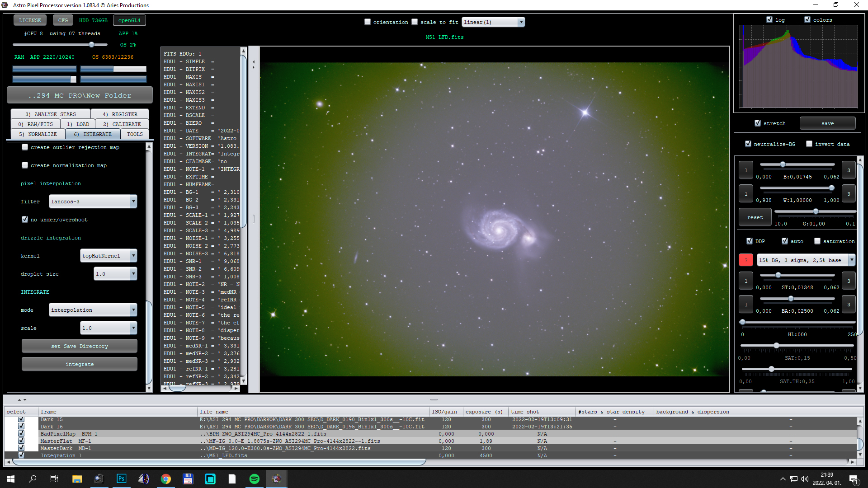The height and width of the screenshot is (488, 868).
Task: Open the CFG configuration panel
Action: tap(62, 20)
